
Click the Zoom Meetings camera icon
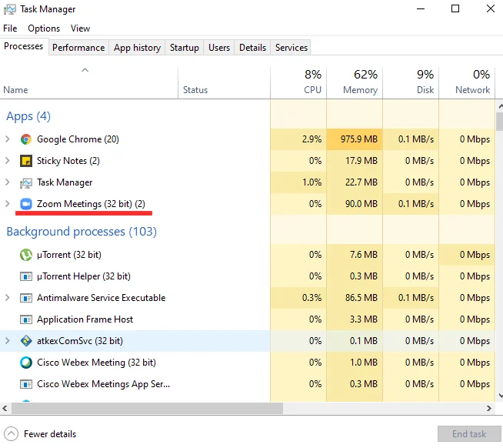(x=26, y=204)
